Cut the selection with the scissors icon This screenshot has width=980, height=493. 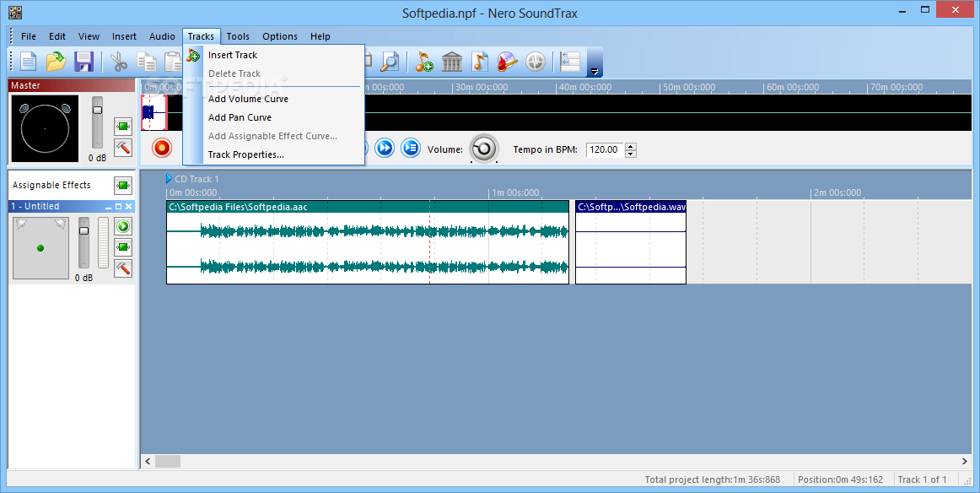(118, 62)
